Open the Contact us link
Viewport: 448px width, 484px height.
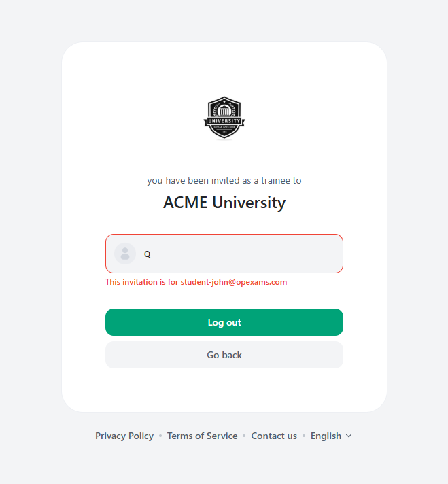(x=274, y=436)
